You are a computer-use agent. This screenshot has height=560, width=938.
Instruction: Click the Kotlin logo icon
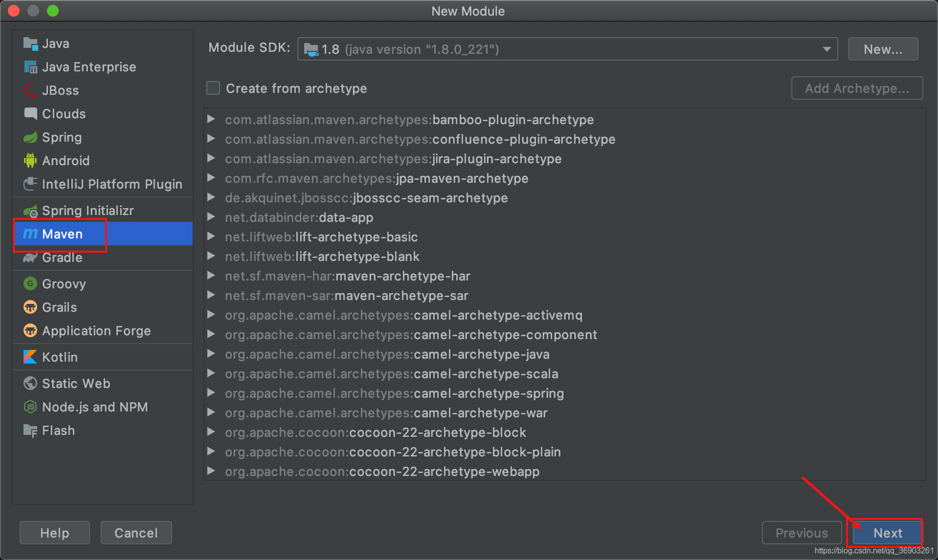30,357
